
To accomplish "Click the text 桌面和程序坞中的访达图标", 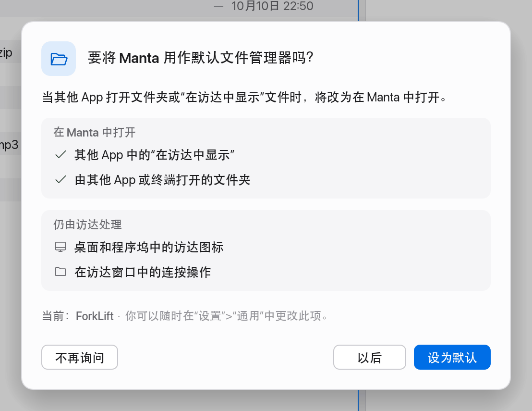I will [x=149, y=247].
